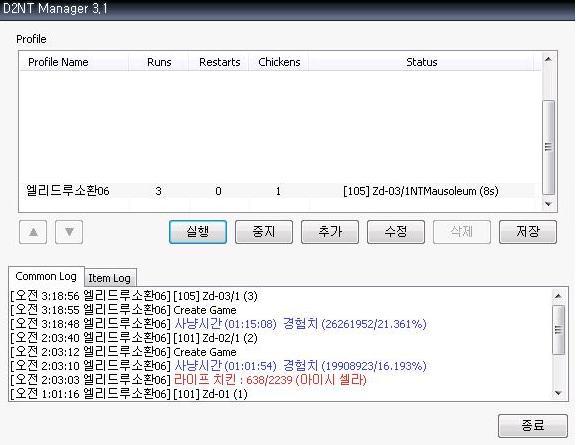This screenshot has height=445, width=584.
Task: Switch to the Item Log tab
Action: coord(110,278)
